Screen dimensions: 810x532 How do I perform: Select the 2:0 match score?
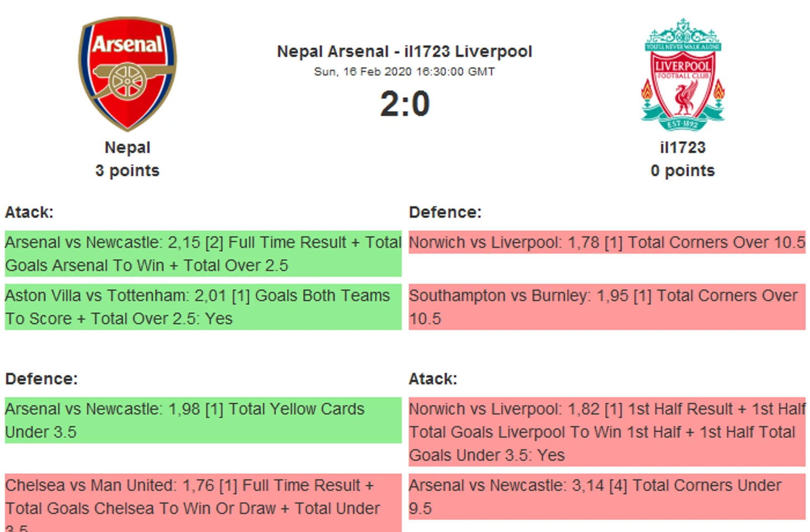(404, 104)
